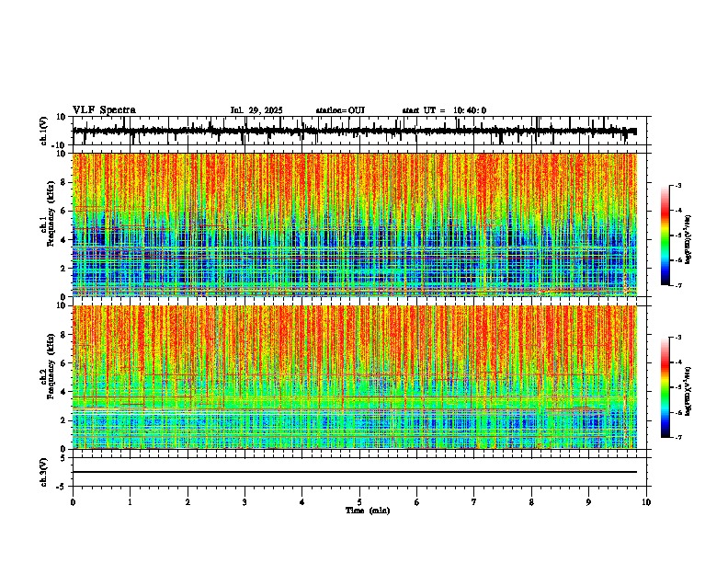Click the '-7' tick on ch.1 colorbar
The height and width of the screenshot is (563, 728).
pos(677,285)
